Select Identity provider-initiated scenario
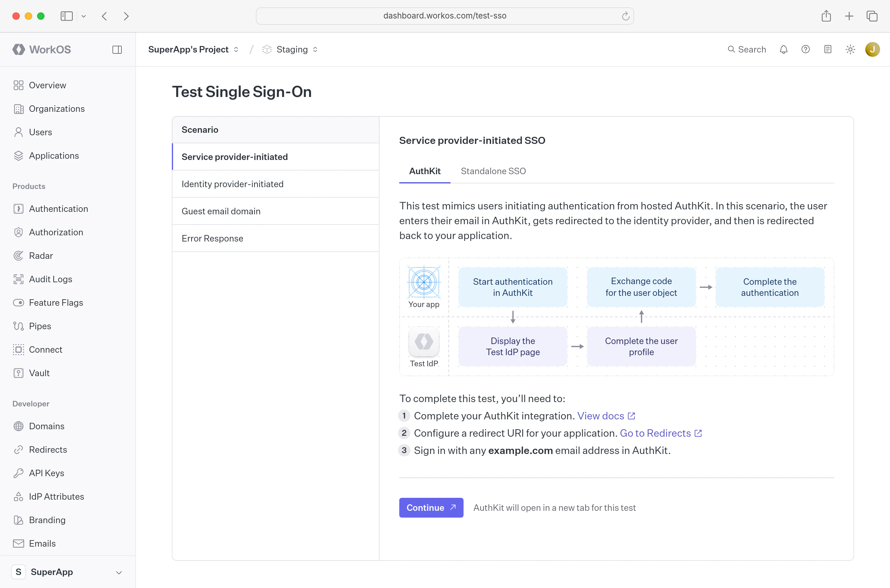 [276, 184]
